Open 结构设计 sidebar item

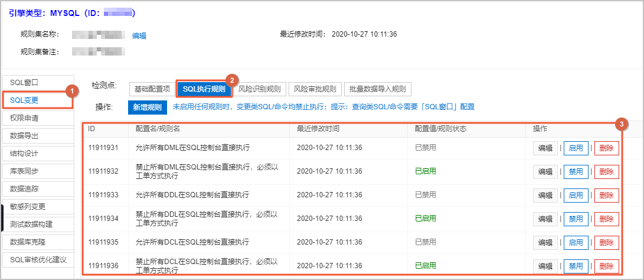(38, 154)
